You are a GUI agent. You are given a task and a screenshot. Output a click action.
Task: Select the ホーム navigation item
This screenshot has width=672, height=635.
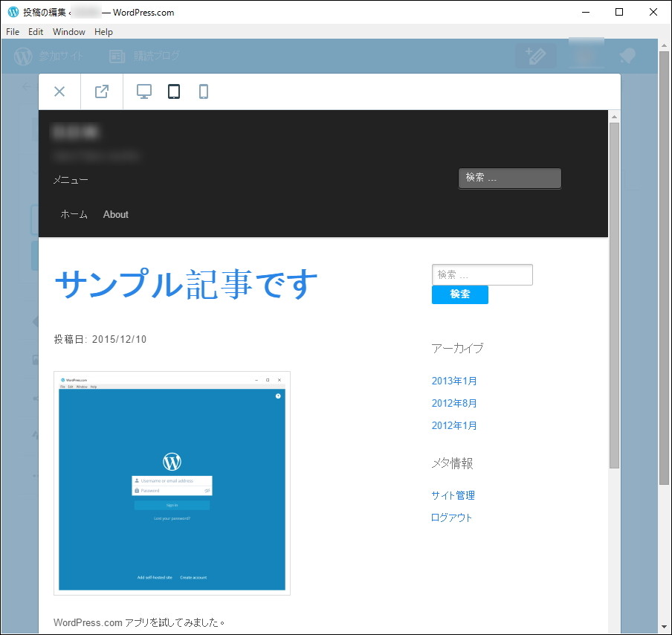tap(74, 214)
